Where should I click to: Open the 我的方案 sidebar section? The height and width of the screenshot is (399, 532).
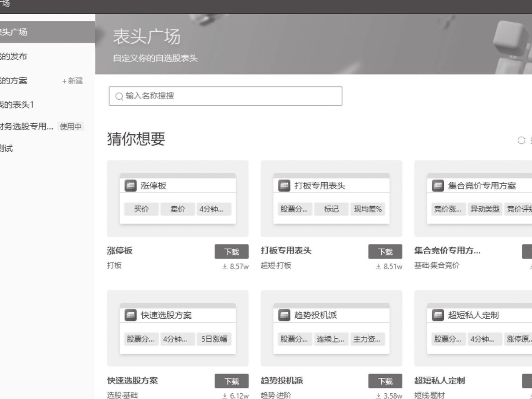pyautogui.click(x=13, y=81)
